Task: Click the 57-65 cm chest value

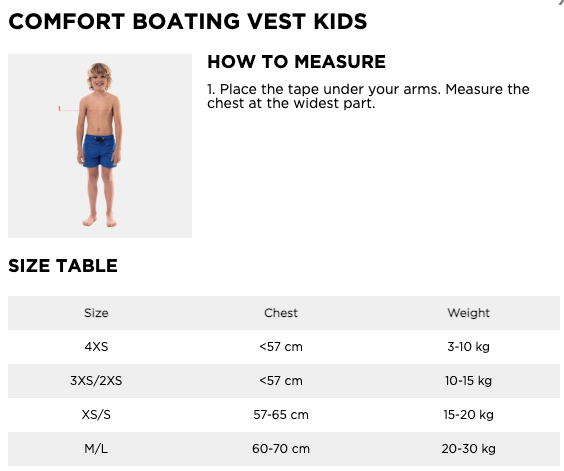Action: pyautogui.click(x=281, y=415)
